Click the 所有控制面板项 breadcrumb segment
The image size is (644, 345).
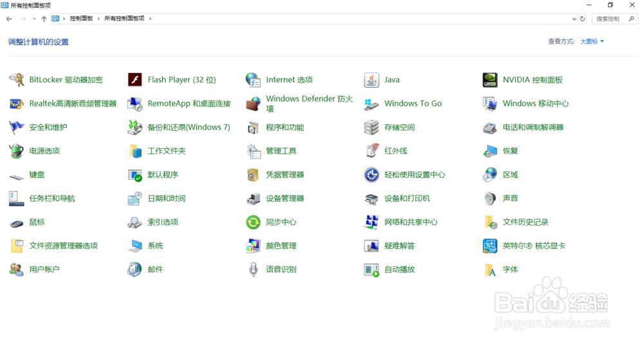coord(124,19)
